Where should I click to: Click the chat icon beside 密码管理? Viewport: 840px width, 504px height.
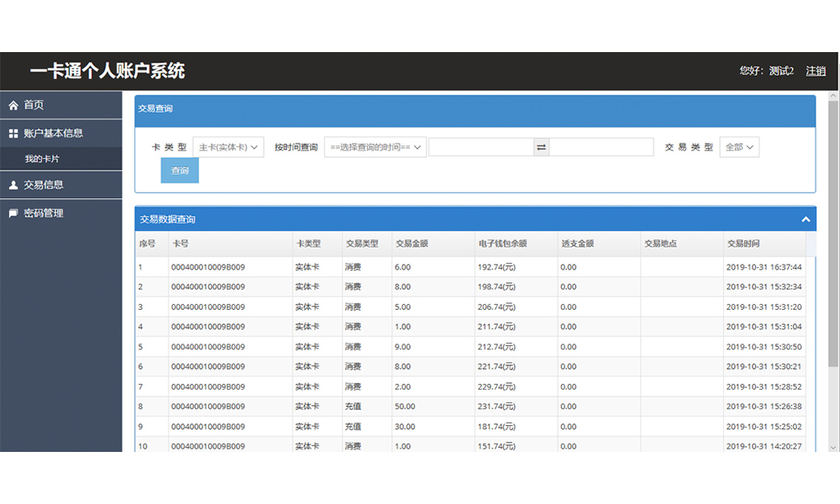13,213
